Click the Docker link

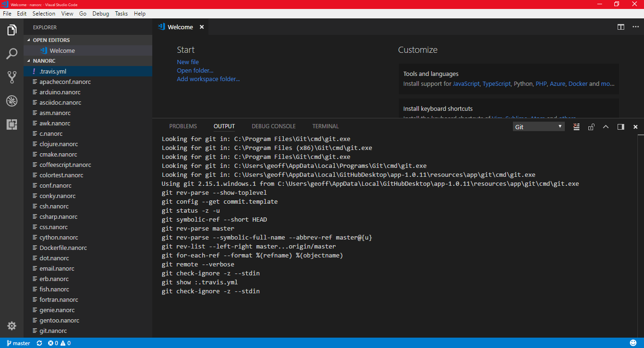point(578,83)
